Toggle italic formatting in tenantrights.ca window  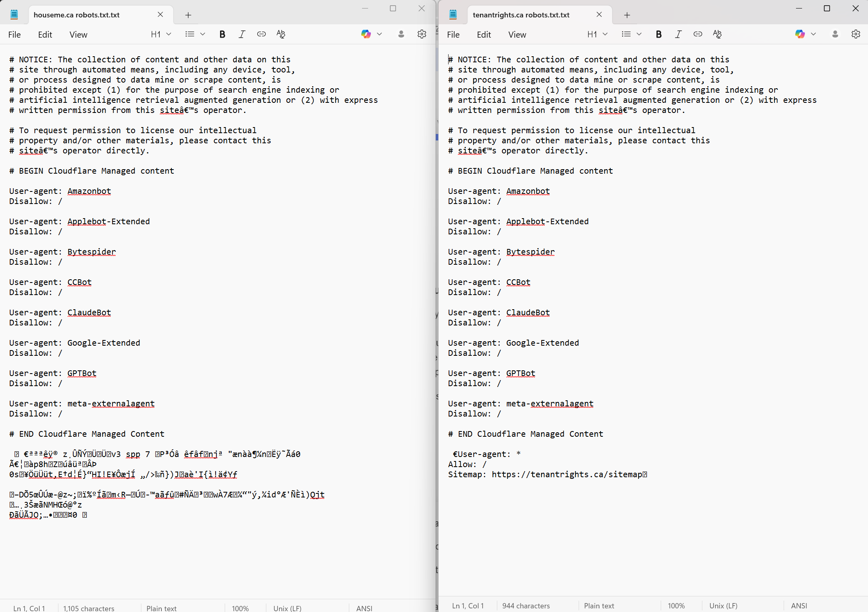pos(678,34)
